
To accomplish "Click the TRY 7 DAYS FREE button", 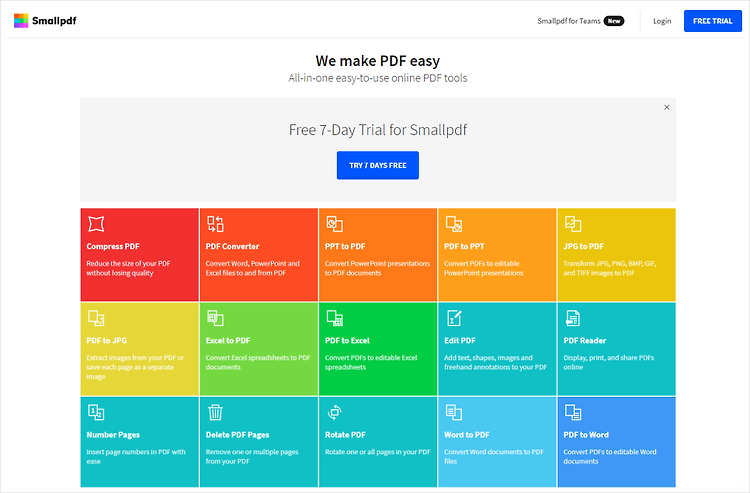I will (378, 165).
